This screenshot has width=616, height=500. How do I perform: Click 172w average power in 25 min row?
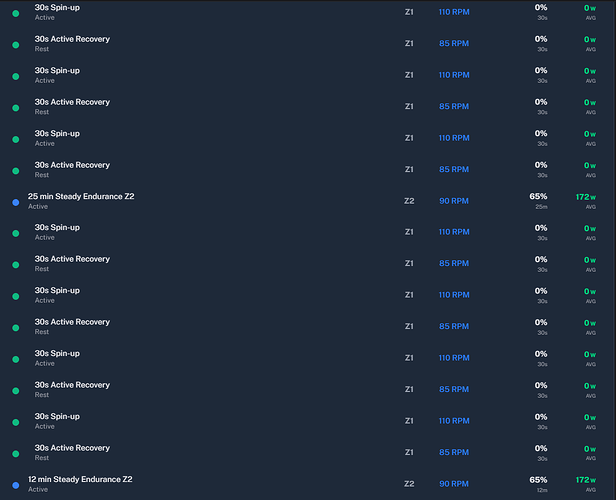coord(586,197)
